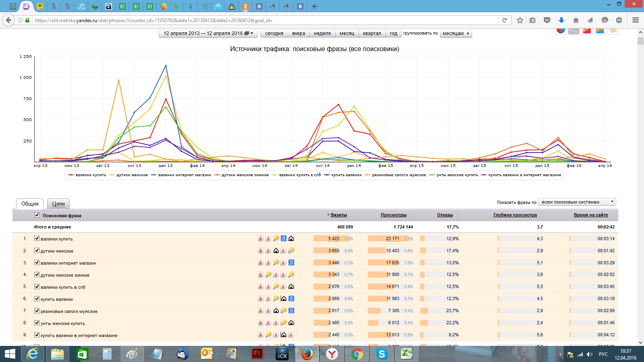This screenshot has width=644, height=362.
Task: Select the 'квартал' period tab
Action: [x=372, y=33]
